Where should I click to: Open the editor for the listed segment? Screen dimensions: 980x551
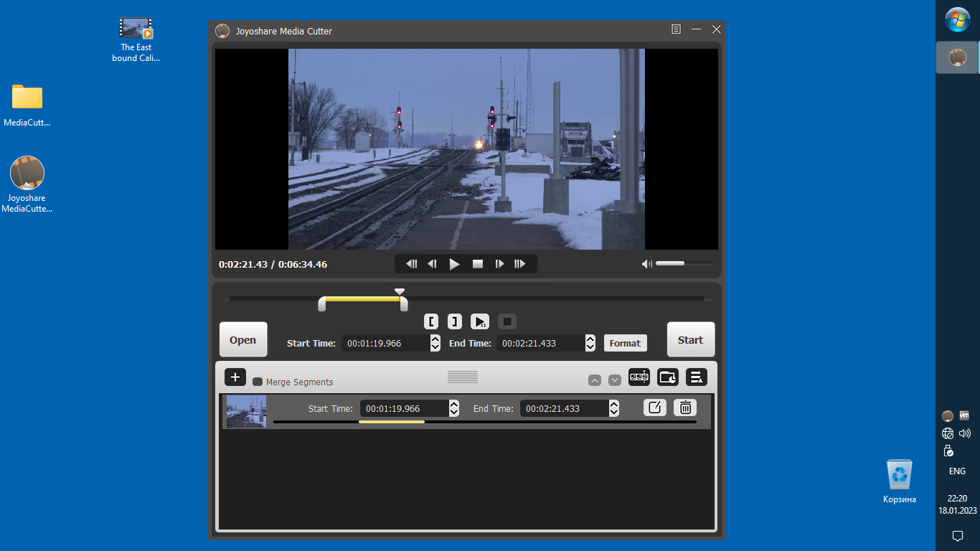point(654,408)
